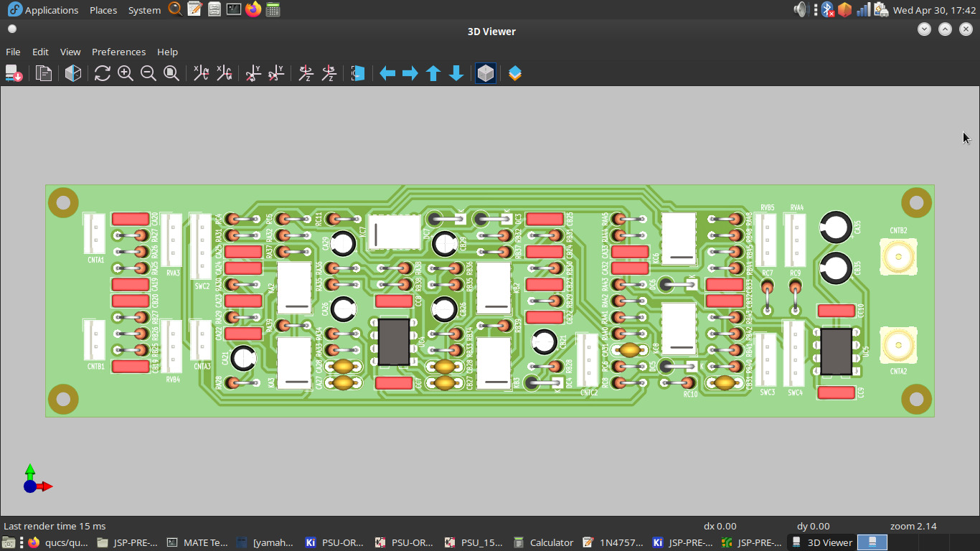Click the export current view as image icon
This screenshot has height=551, width=980.
tap(14, 73)
